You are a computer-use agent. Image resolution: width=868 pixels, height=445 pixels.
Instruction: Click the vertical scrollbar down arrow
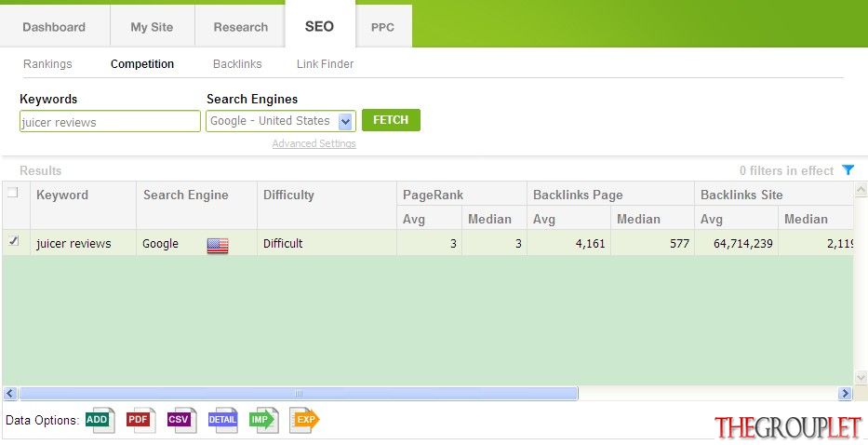[x=861, y=377]
